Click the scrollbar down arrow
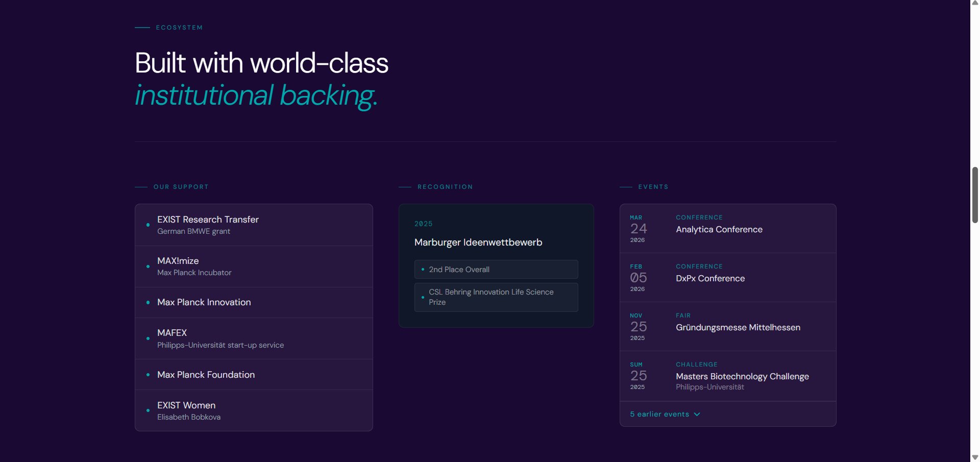 pos(975,457)
